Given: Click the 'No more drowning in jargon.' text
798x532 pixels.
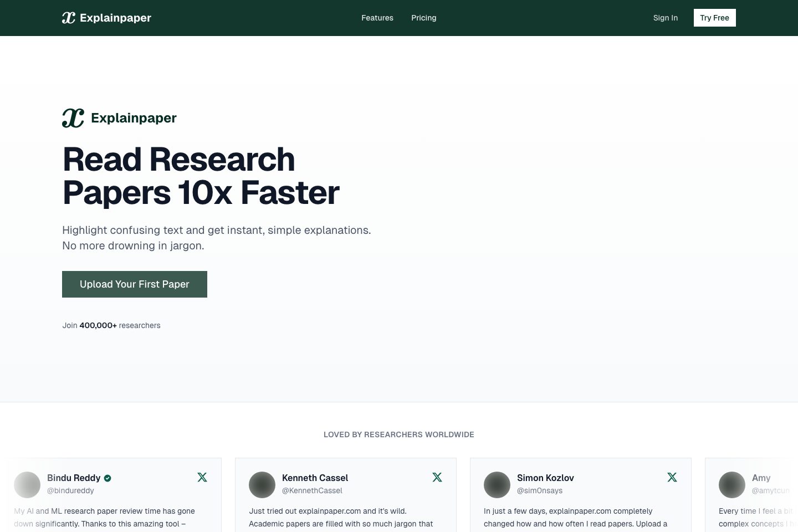Looking at the screenshot, I should [133, 245].
